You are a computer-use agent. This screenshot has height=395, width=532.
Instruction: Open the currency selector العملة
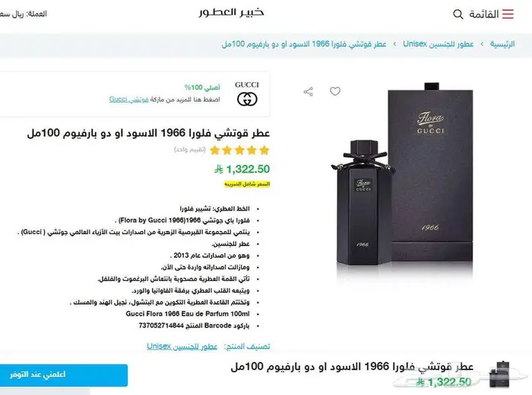[x=23, y=14]
